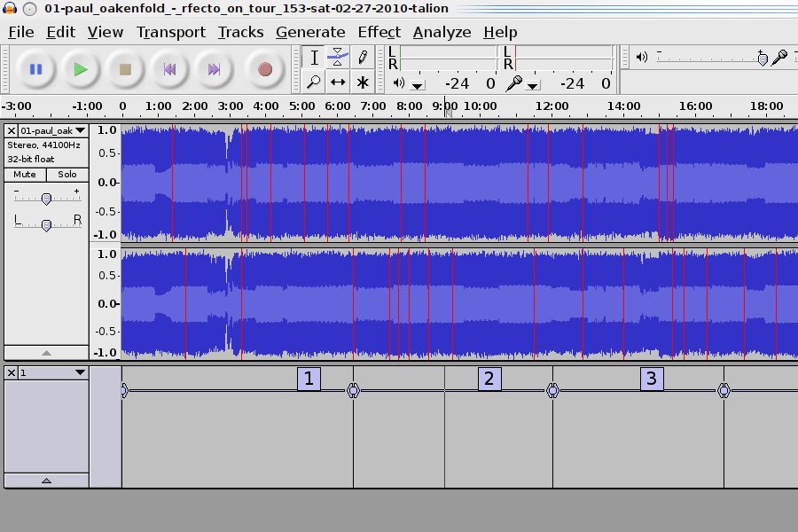Screen dimensions: 798x532
Task: Select the Time Shift tool
Action: click(338, 82)
